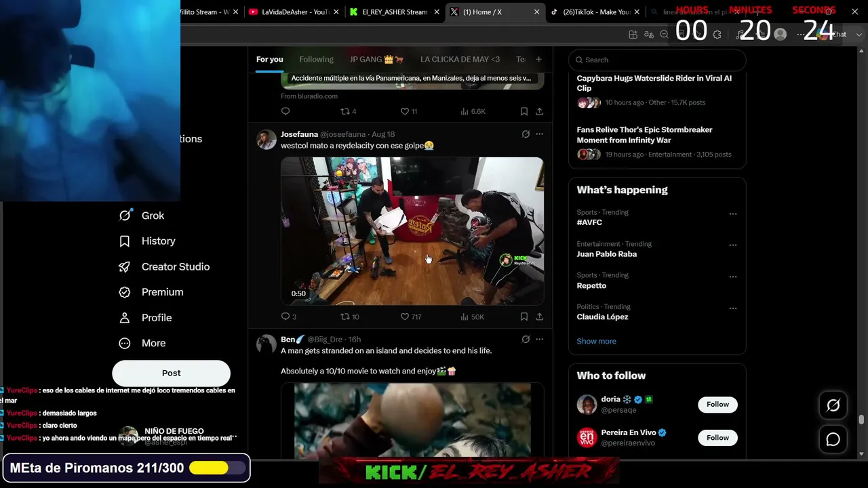Viewport: 868px width, 488px height.
Task: Close the Home / X browser tab
Action: (x=537, y=12)
